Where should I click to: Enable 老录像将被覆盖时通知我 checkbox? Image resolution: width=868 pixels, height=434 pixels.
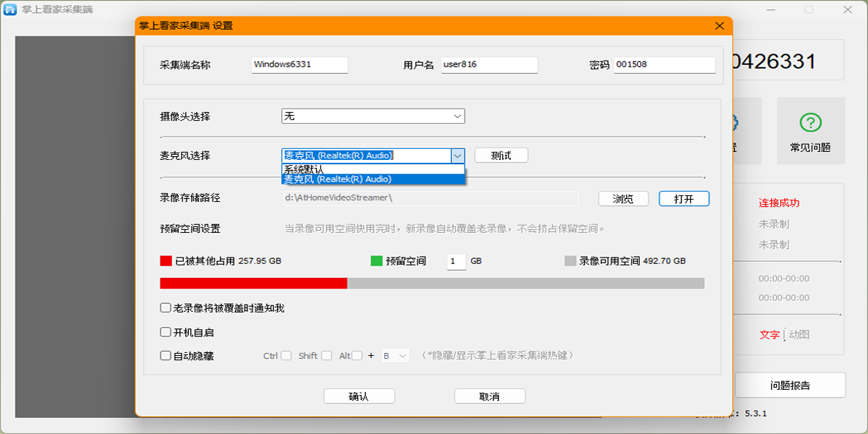pos(166,308)
